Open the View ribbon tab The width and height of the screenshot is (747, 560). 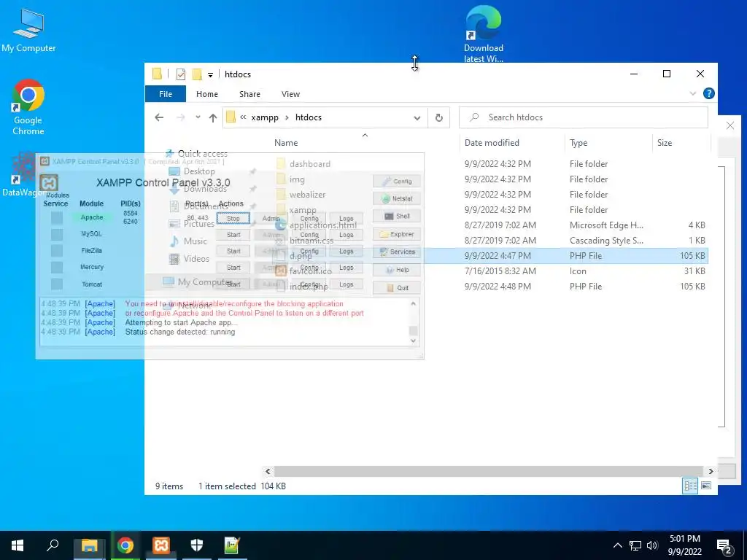(290, 94)
